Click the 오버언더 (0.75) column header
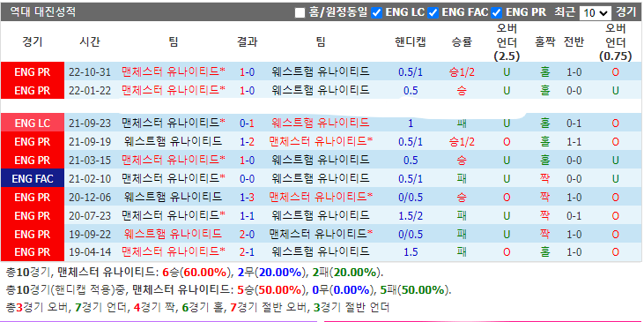The width and height of the screenshot is (644, 322). (x=615, y=41)
